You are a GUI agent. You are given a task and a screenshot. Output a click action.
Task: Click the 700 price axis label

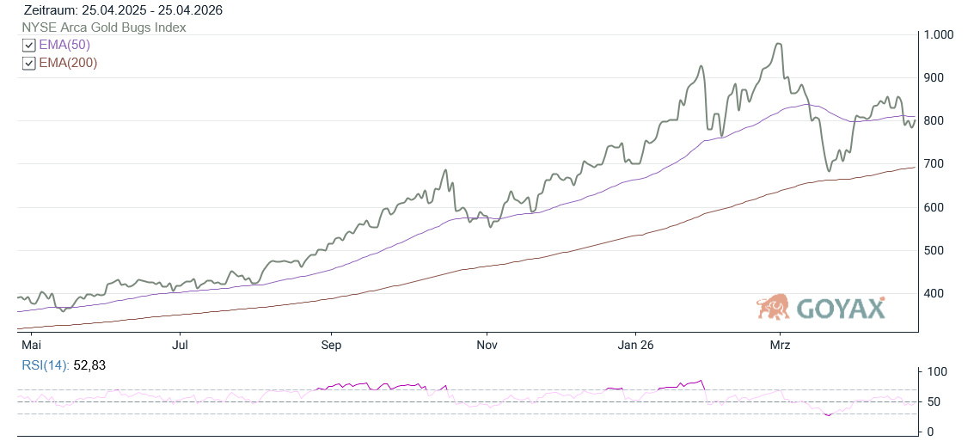point(935,163)
